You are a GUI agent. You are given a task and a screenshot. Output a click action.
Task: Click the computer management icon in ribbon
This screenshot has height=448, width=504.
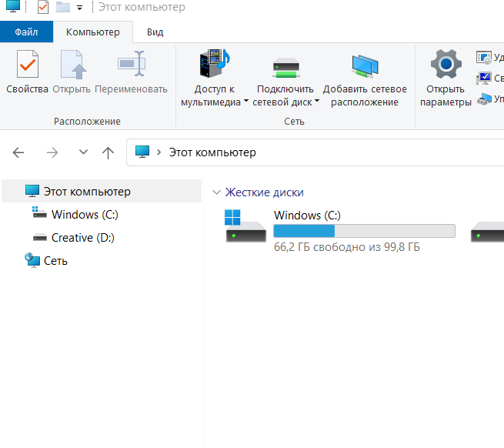pyautogui.click(x=484, y=99)
